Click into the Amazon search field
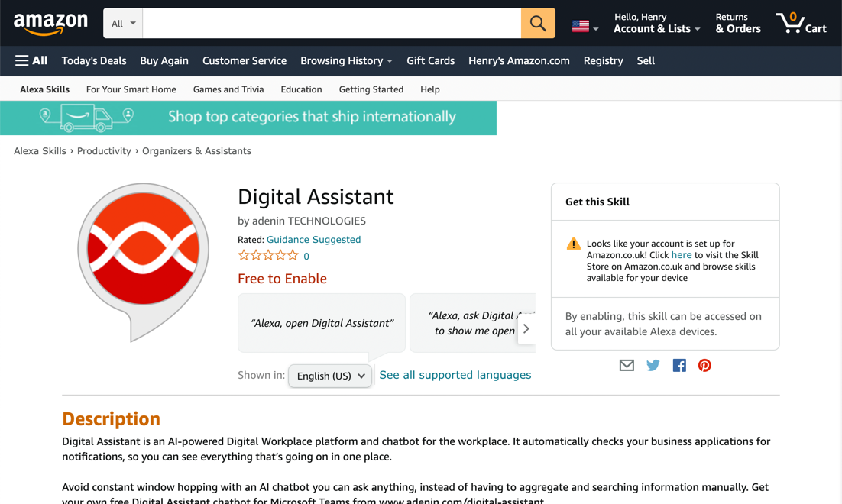Image resolution: width=842 pixels, height=504 pixels. (x=332, y=23)
